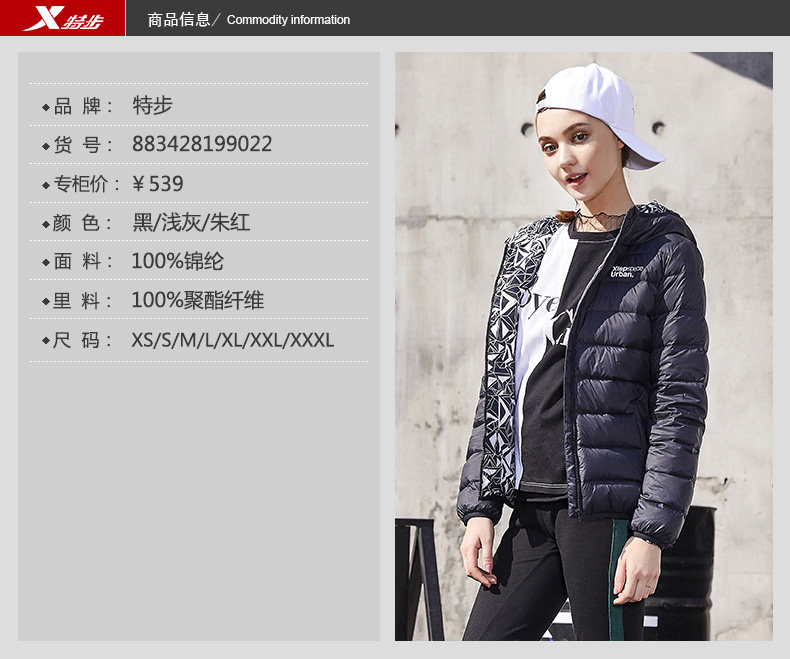790x659 pixels.
Task: Click the diamond bullet beside 面料
Action: 46,262
